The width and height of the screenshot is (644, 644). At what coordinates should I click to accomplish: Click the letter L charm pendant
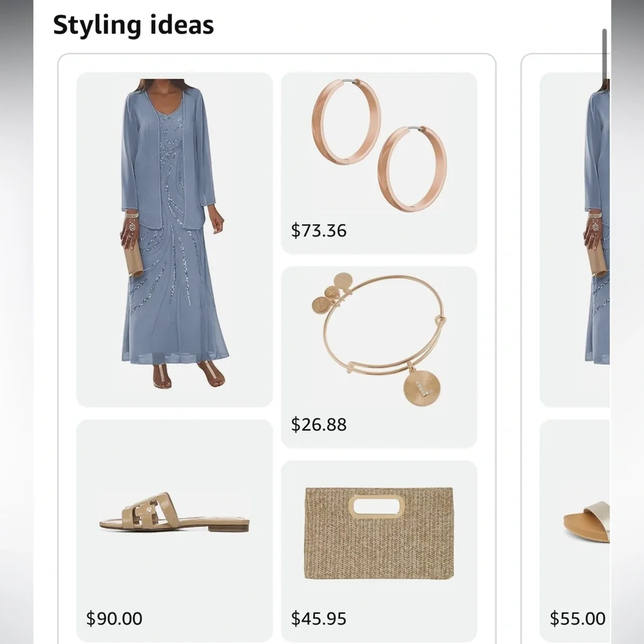pos(422,387)
